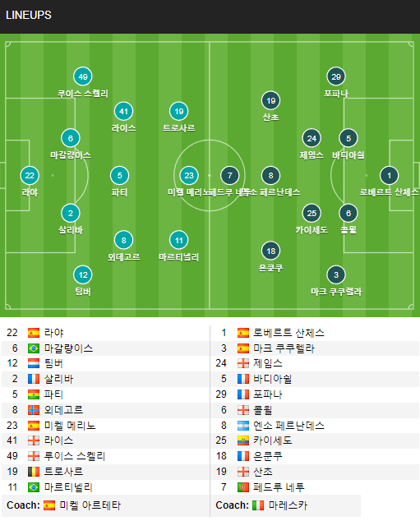Click coach name 미켈 아르테타
The height and width of the screenshot is (521, 420).
(x=90, y=505)
